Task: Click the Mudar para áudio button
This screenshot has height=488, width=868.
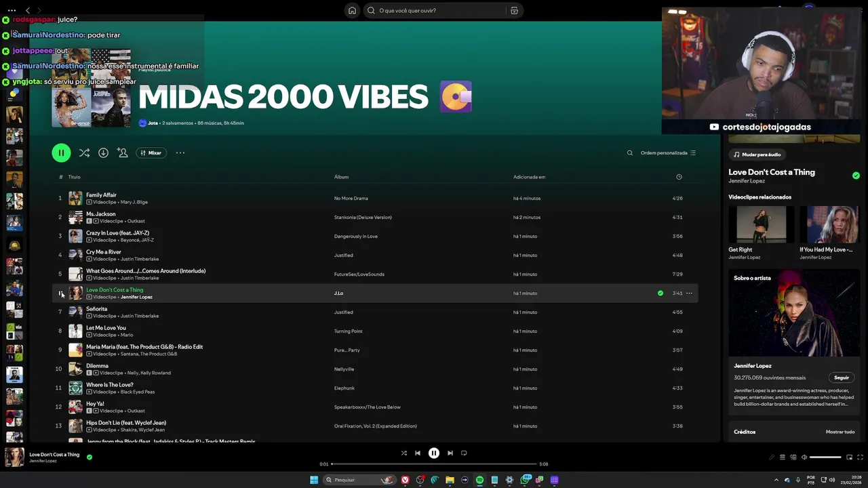Action: pyautogui.click(x=757, y=155)
